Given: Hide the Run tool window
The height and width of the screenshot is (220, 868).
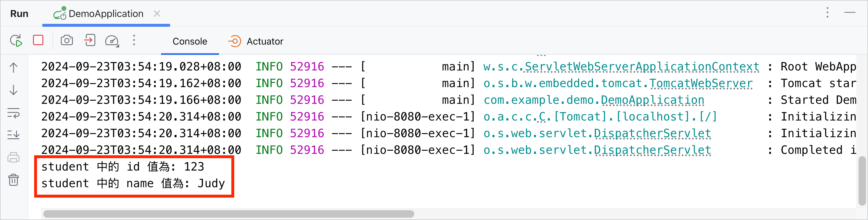Looking at the screenshot, I should (850, 13).
